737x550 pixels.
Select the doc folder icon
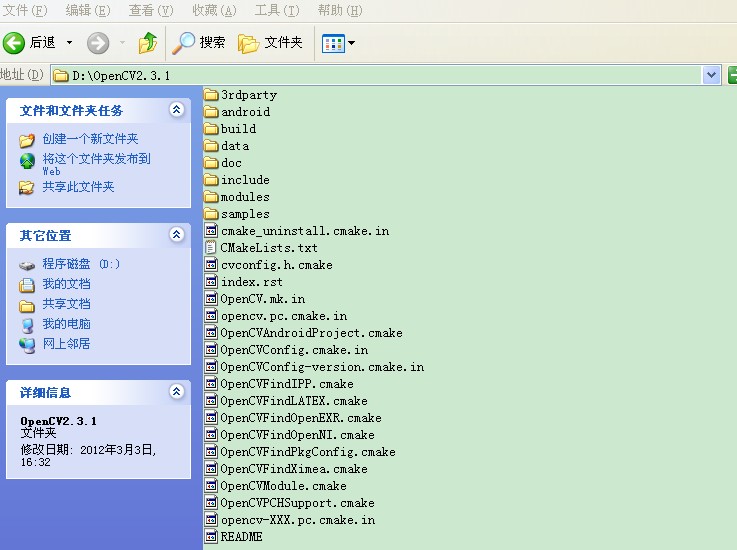coord(212,163)
